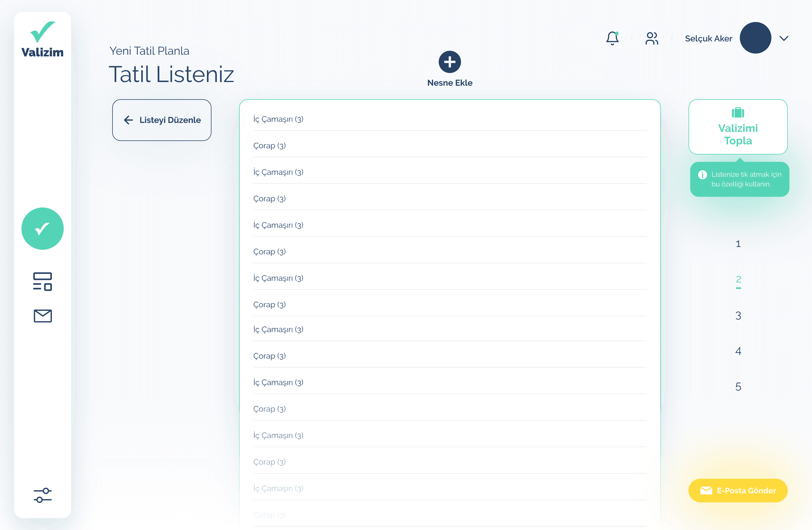Go to page 5
Image resolution: width=812 pixels, height=530 pixels.
[x=738, y=387]
